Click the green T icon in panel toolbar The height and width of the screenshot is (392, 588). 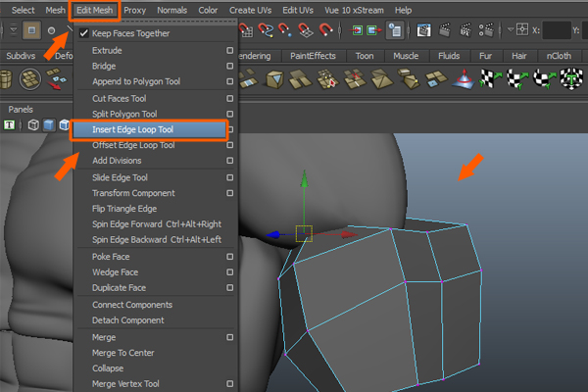point(10,124)
